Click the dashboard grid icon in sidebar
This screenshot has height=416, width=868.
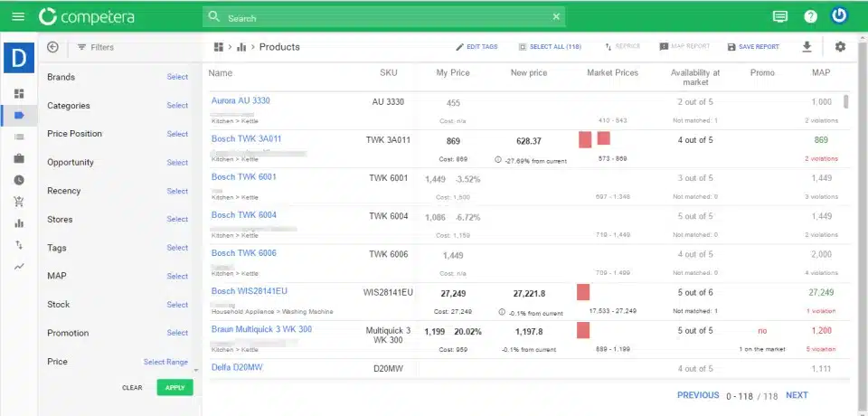pyautogui.click(x=19, y=93)
